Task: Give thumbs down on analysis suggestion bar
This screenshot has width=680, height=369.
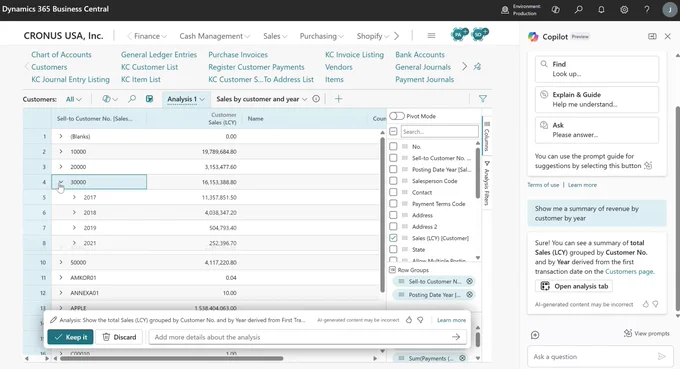Action: [420, 320]
